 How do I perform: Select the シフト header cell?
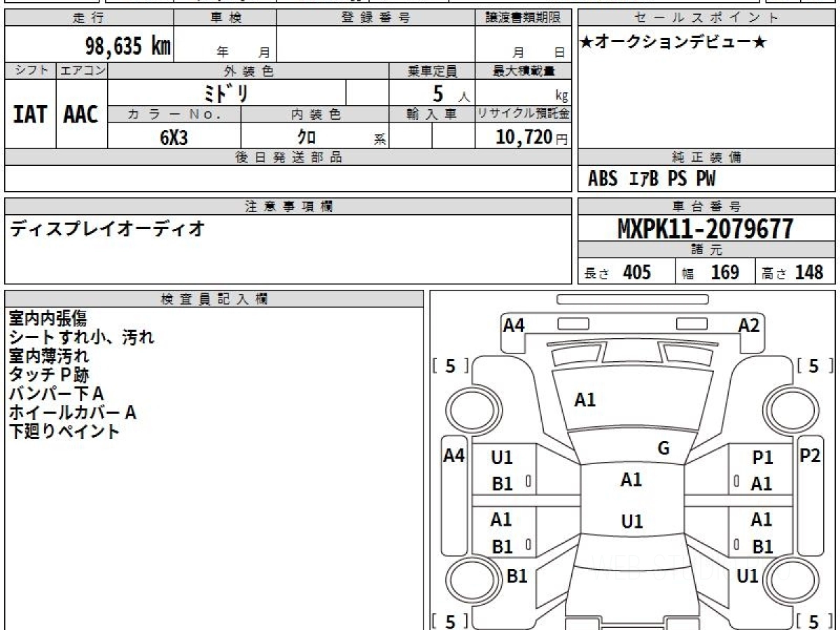(x=30, y=71)
